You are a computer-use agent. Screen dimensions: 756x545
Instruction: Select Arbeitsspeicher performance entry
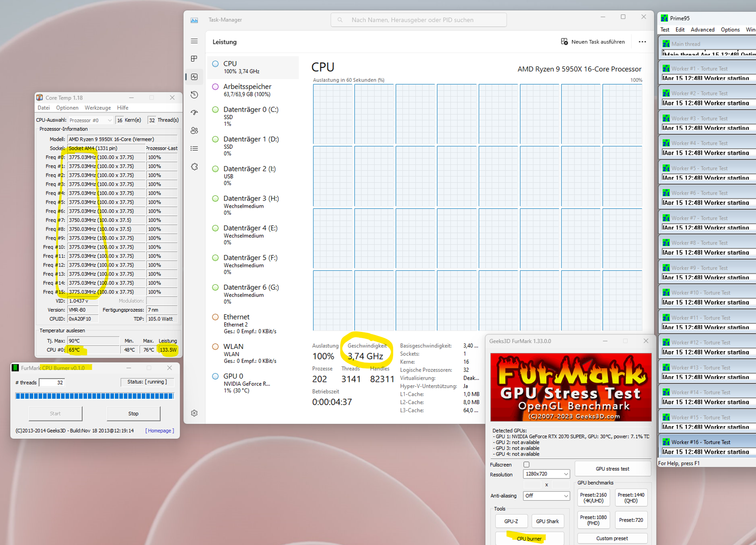coord(253,90)
